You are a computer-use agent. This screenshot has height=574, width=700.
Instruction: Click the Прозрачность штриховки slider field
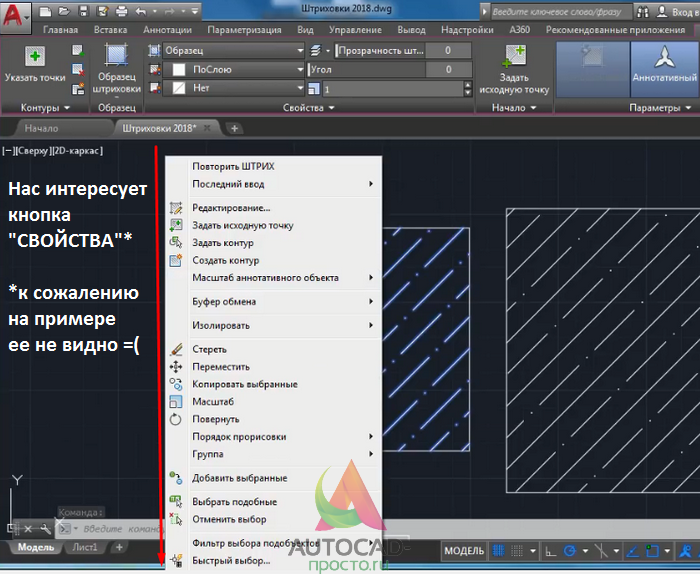point(403,50)
